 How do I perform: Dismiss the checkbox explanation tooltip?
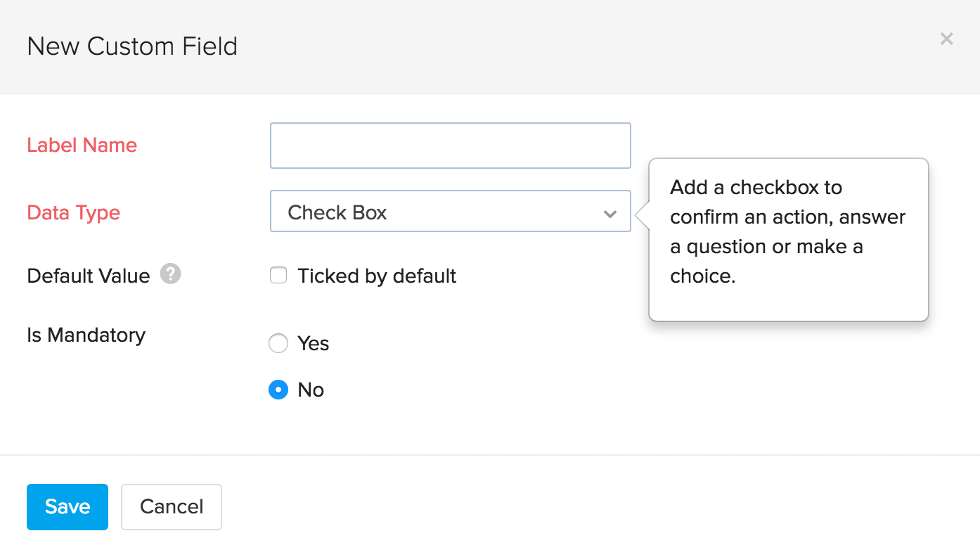(x=787, y=239)
